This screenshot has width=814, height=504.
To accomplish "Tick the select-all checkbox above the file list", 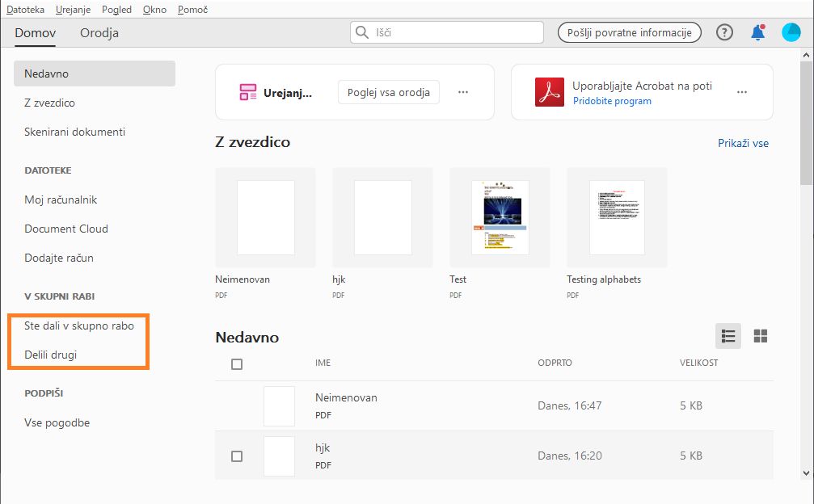I will (x=237, y=363).
